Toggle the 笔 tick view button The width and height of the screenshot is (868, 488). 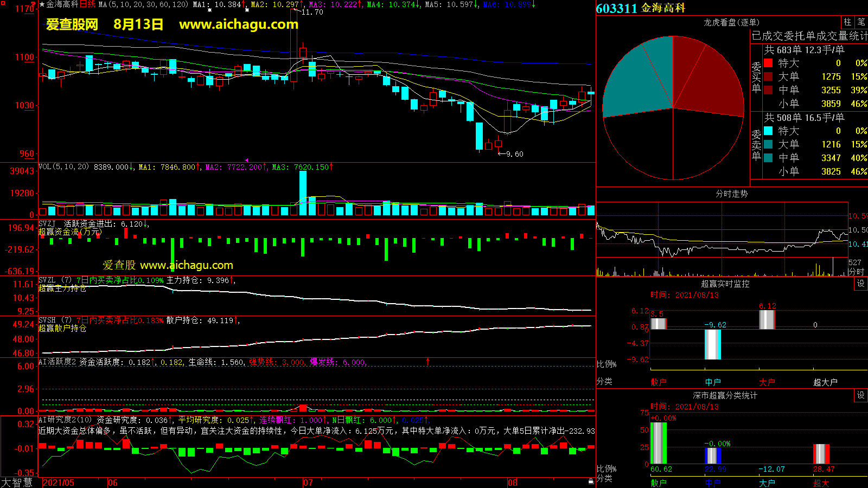(x=861, y=22)
